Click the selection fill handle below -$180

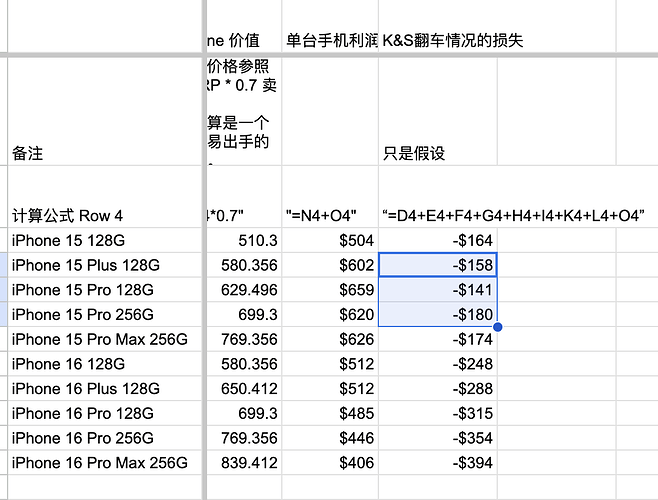tap(497, 327)
